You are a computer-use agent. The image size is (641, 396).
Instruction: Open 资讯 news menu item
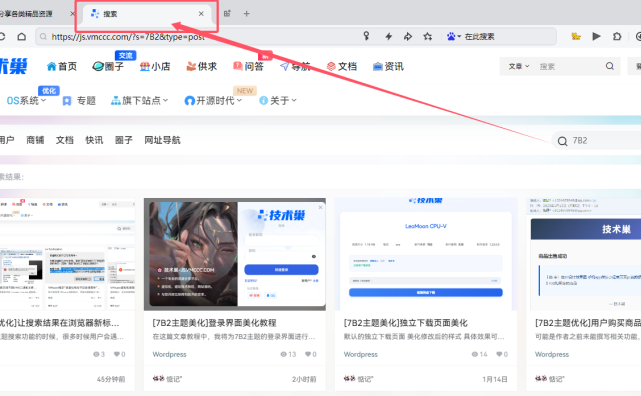388,67
